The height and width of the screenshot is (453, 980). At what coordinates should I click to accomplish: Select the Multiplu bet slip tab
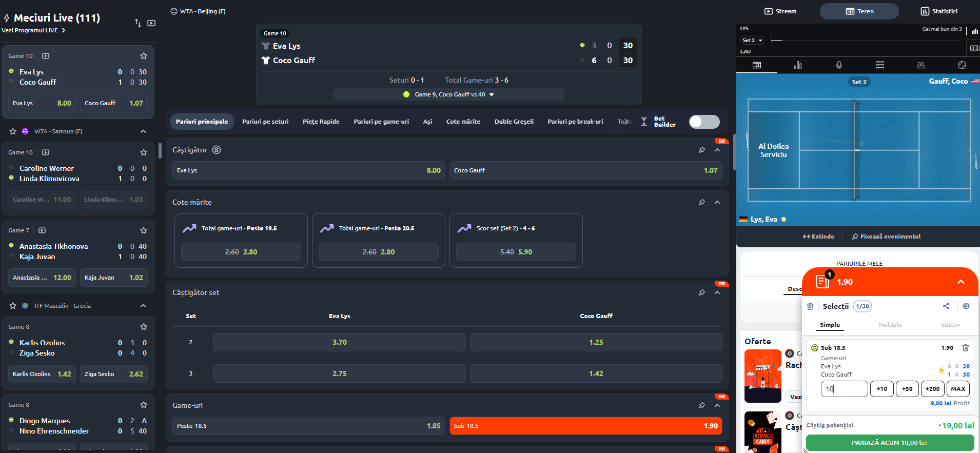point(890,325)
